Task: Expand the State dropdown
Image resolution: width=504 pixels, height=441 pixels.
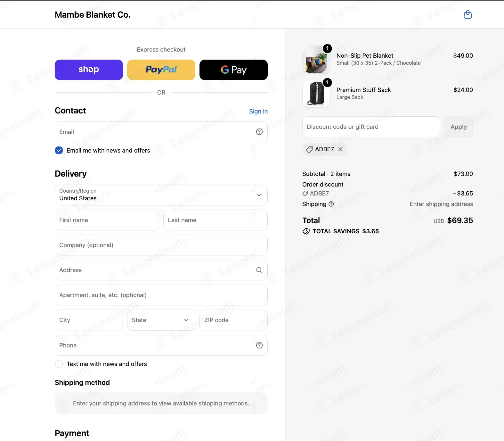Action: (161, 320)
